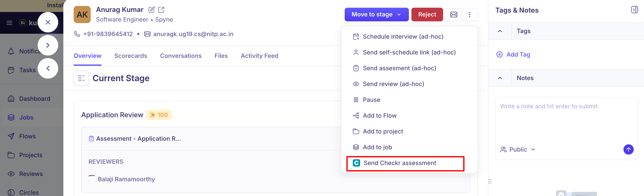Viewport: 644px width, 196px height.
Task: Change note visibility via the Public dropdown
Action: [x=518, y=149]
